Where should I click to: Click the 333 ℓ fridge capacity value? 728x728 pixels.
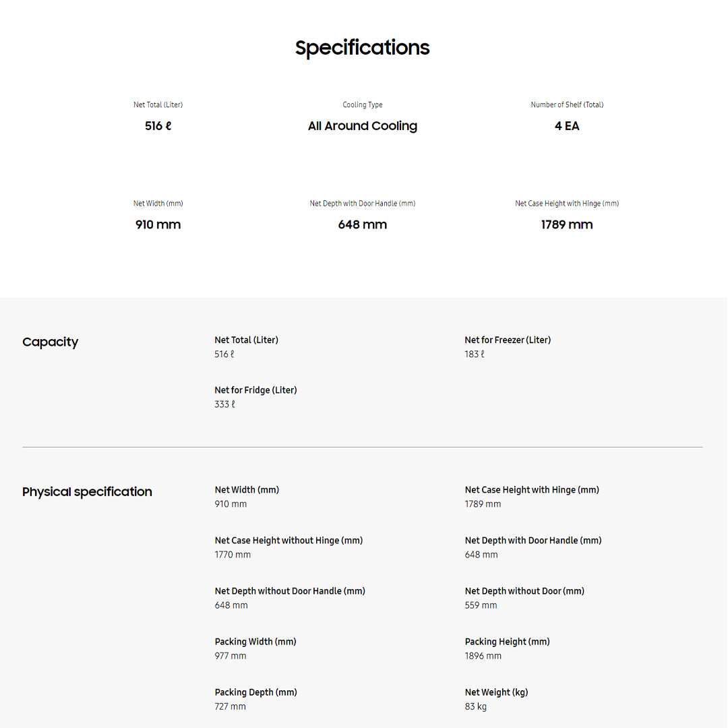point(224,404)
